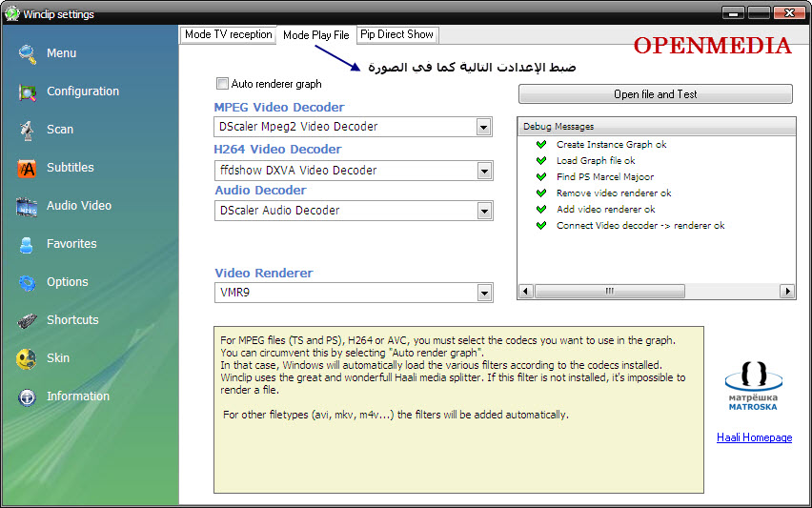
Task: Click the DScaler Audio Decoder field
Action: click(x=354, y=211)
